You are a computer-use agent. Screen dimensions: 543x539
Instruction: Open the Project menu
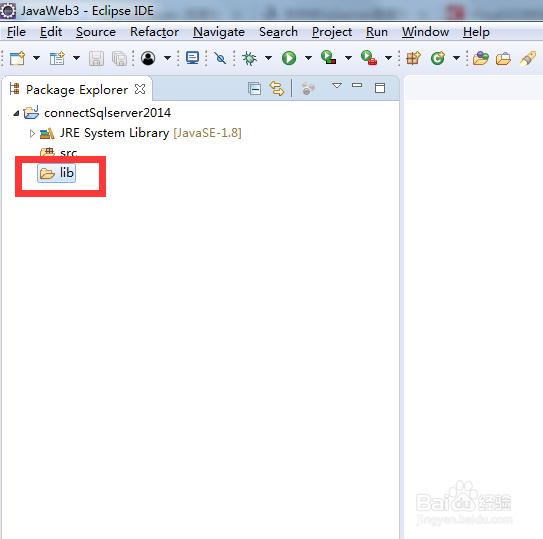(332, 32)
